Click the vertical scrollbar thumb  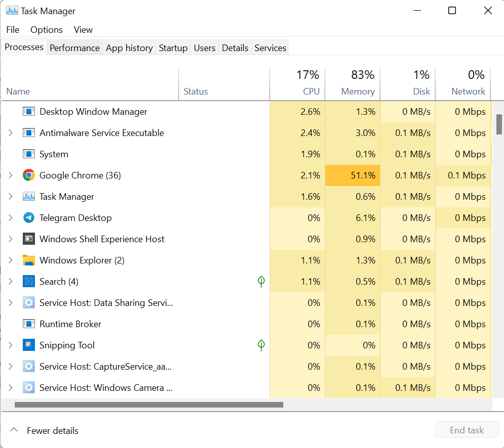pyautogui.click(x=499, y=124)
